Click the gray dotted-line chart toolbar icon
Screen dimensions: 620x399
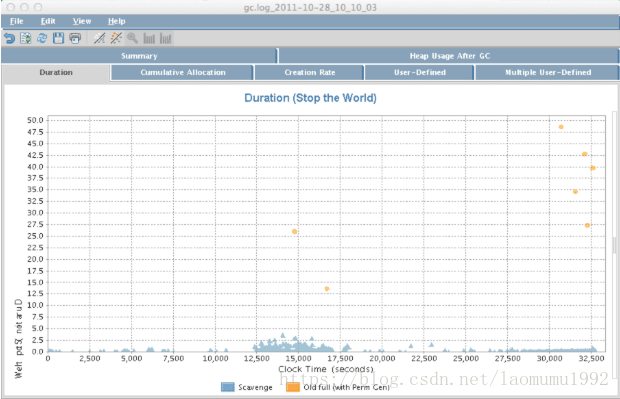(99, 38)
